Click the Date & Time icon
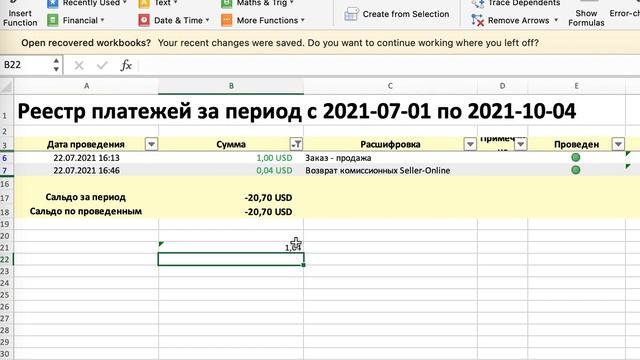 point(144,20)
